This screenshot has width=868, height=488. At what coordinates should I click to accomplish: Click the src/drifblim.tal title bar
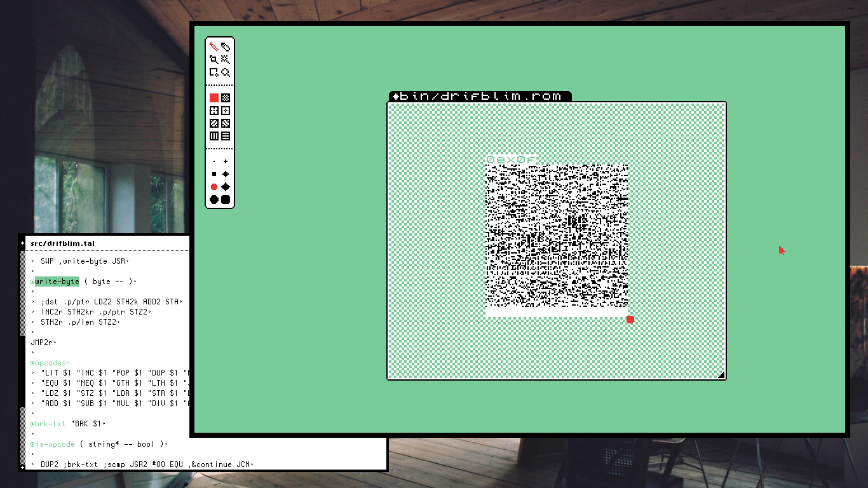point(63,243)
